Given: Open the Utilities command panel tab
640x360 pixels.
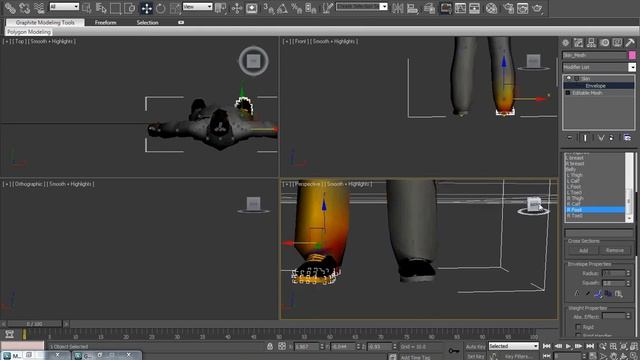Looking at the screenshot, I should 630,42.
